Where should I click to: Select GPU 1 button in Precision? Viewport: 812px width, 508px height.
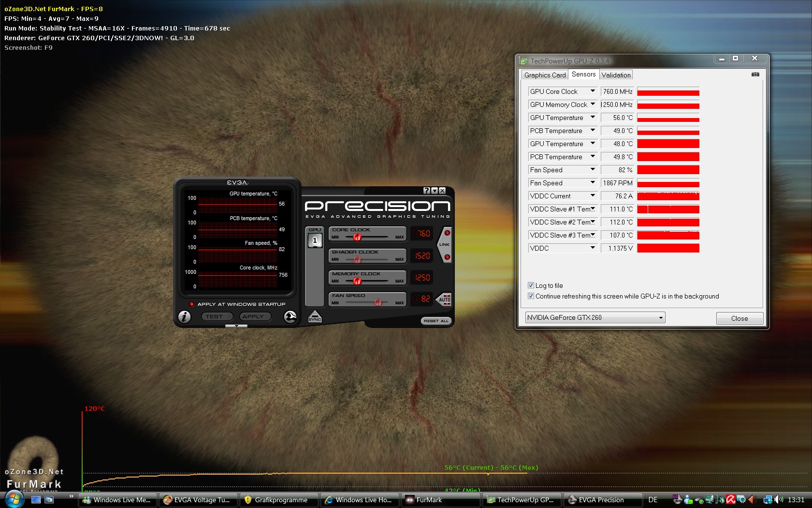click(315, 240)
